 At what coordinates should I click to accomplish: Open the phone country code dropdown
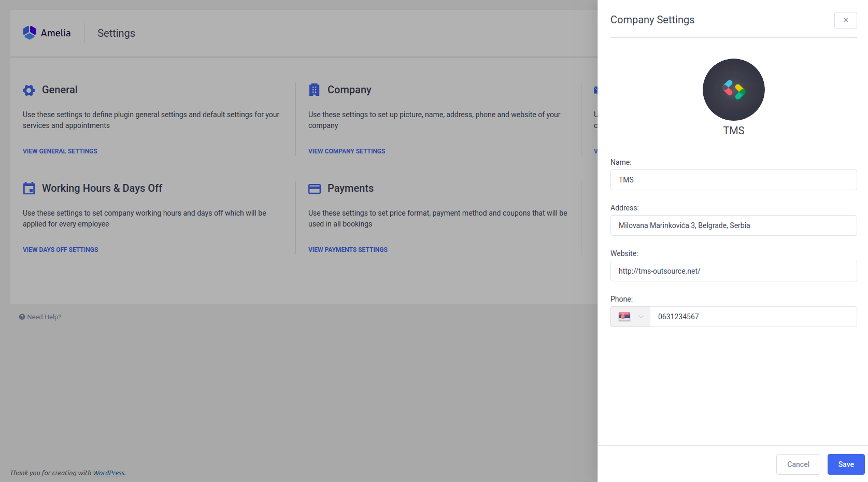coord(641,317)
